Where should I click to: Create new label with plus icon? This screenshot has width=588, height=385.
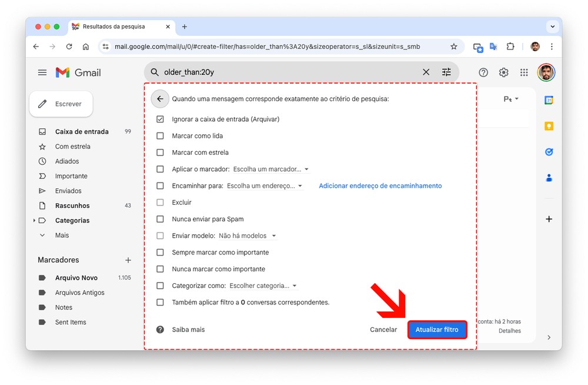tap(128, 260)
